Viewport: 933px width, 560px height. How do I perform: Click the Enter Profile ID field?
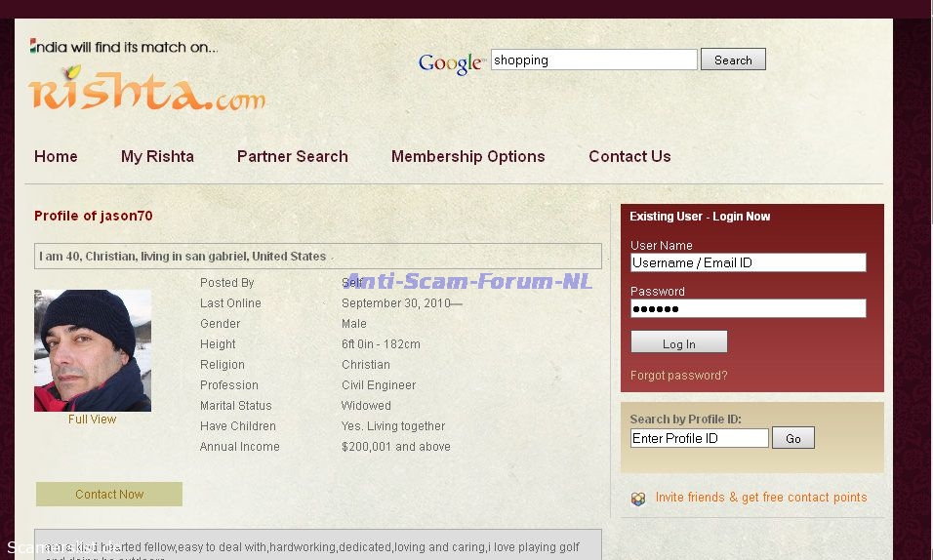(x=699, y=439)
